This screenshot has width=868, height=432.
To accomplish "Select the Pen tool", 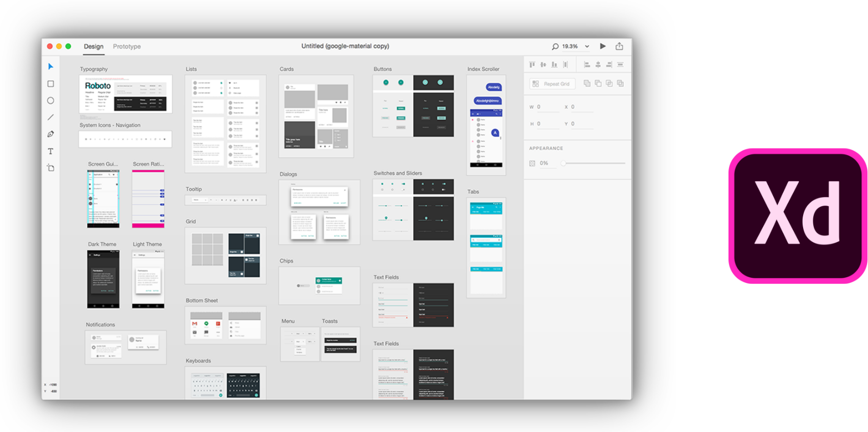I will point(51,134).
